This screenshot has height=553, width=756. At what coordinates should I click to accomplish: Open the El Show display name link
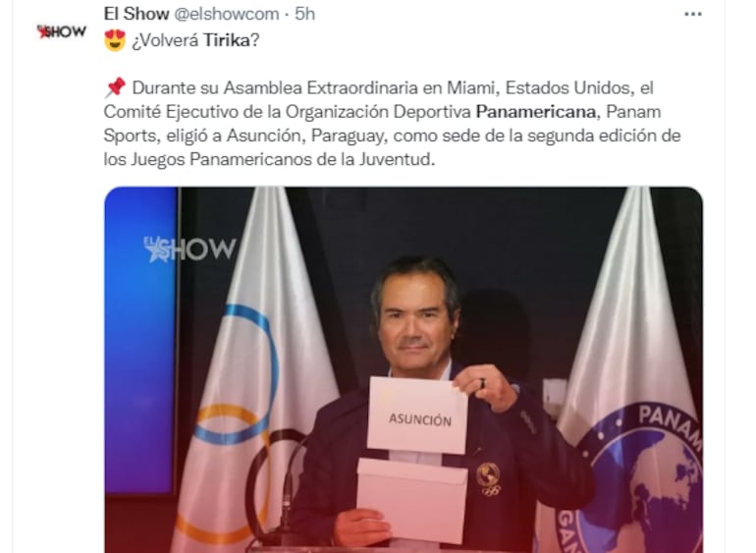pyautogui.click(x=136, y=14)
